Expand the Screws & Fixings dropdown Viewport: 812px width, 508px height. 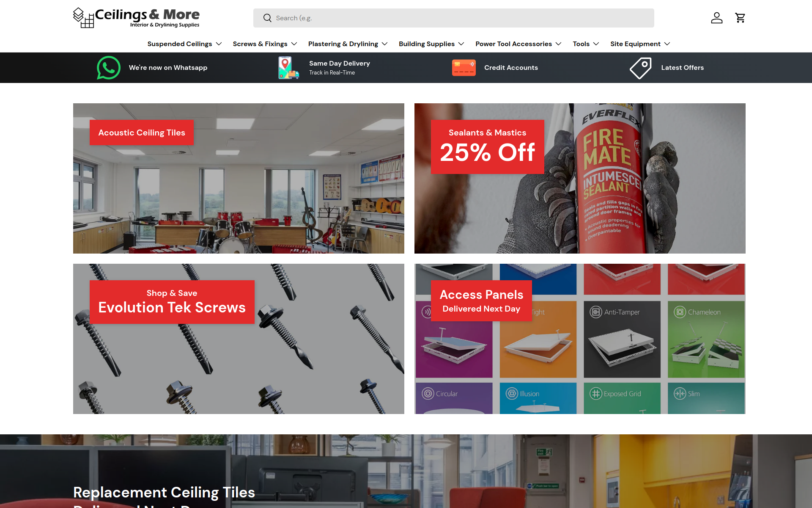tap(265, 44)
